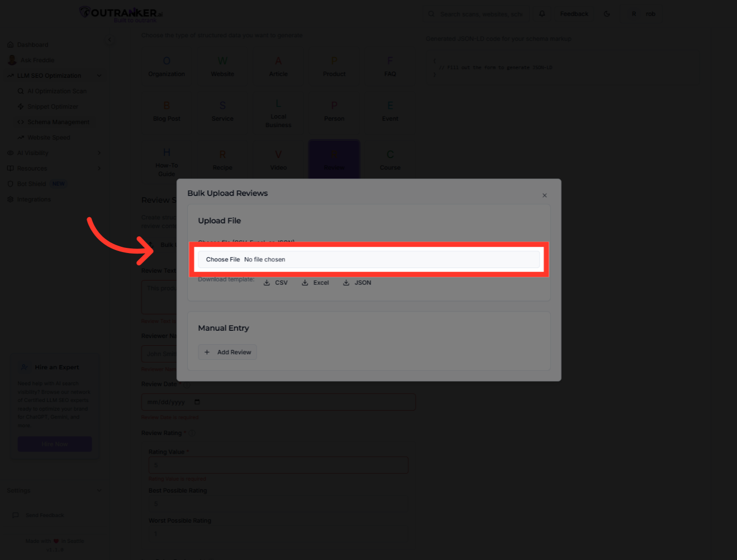Choose the Course schema type tile

point(390,161)
